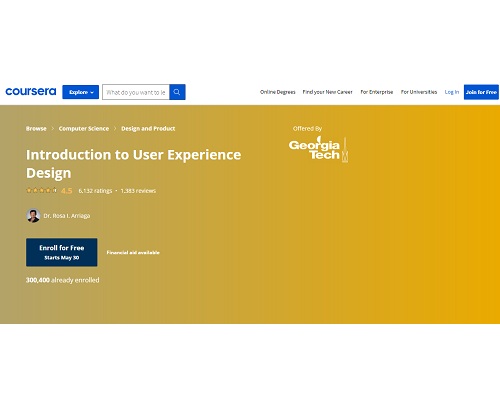Open Find your New Career link
The image size is (500, 400).
327,92
